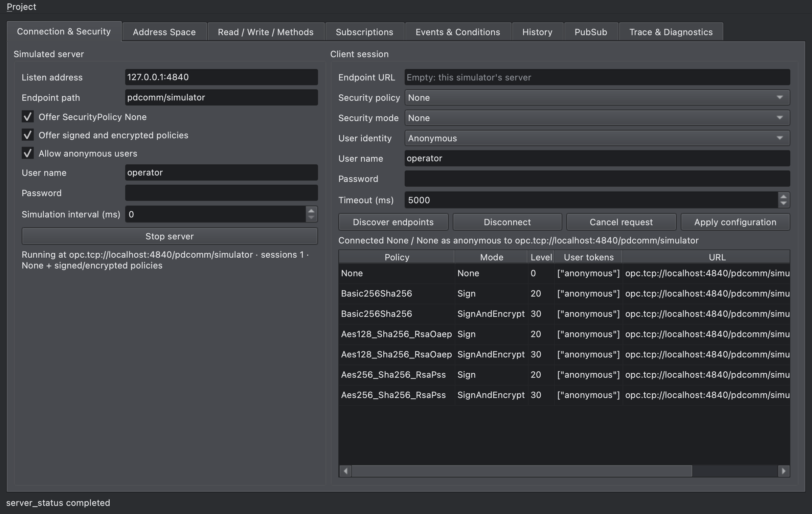Screen dimensions: 812x514
Task: Click the Level column header
Action: 541,257
